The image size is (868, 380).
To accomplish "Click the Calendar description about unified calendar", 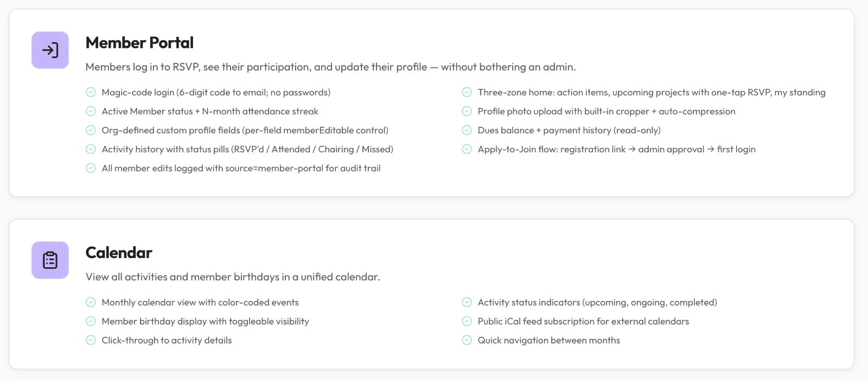I will click(233, 277).
